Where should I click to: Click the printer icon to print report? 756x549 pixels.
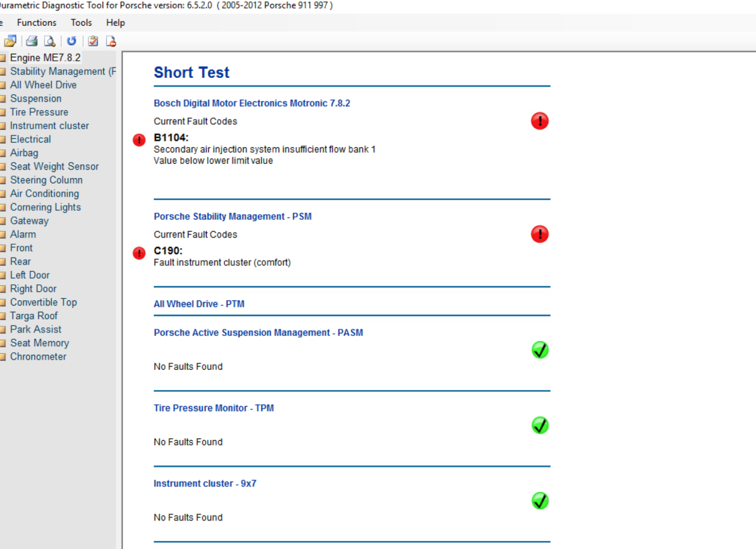pos(32,41)
